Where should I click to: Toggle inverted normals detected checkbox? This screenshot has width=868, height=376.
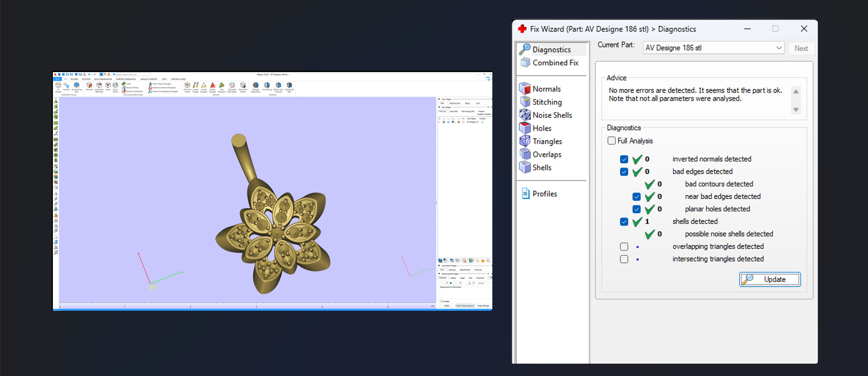click(624, 159)
